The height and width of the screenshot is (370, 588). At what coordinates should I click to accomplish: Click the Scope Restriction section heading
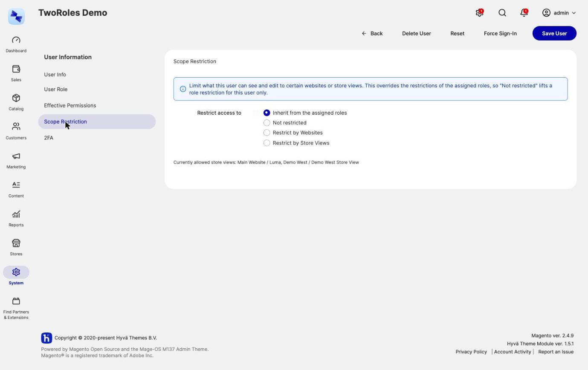pos(195,61)
